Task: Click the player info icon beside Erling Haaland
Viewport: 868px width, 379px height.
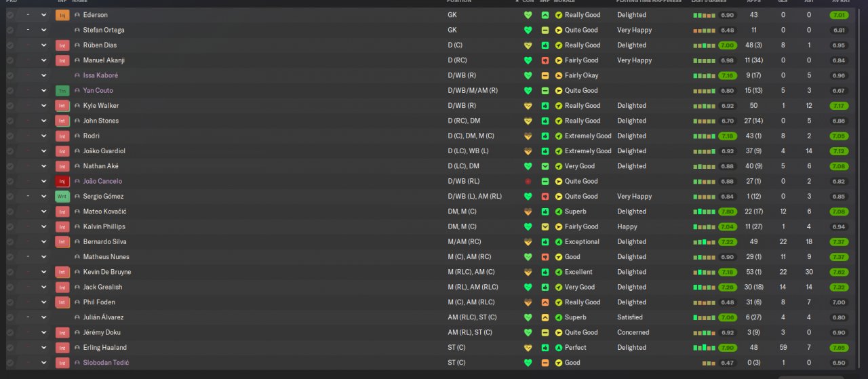Action: coord(77,348)
